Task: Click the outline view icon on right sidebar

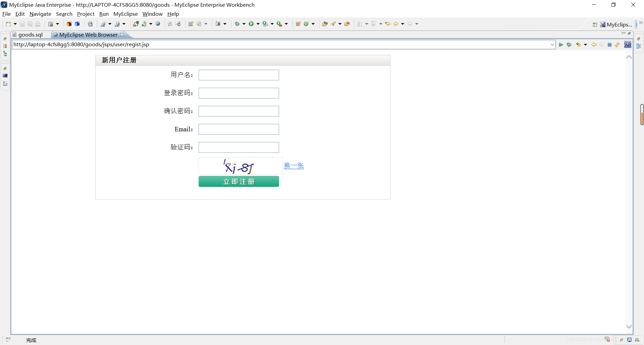Action: pos(639,46)
